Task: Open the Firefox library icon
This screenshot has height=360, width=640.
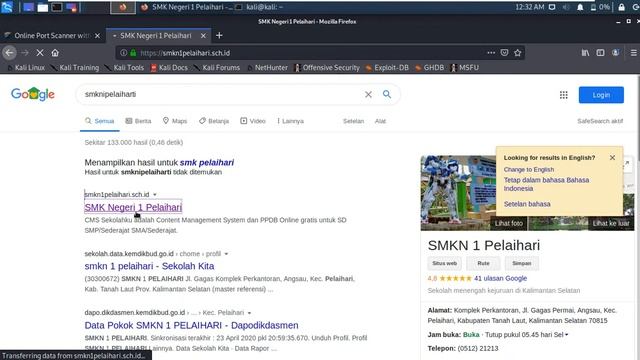Action: (x=585, y=53)
